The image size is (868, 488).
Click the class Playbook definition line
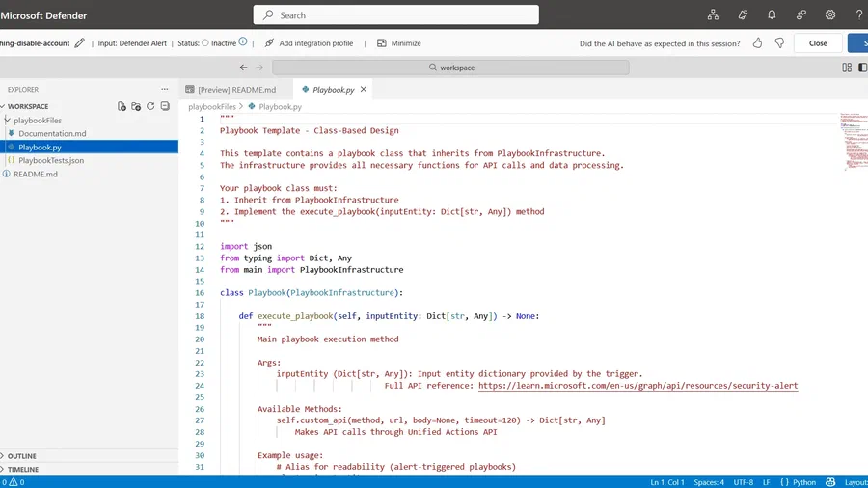click(312, 292)
